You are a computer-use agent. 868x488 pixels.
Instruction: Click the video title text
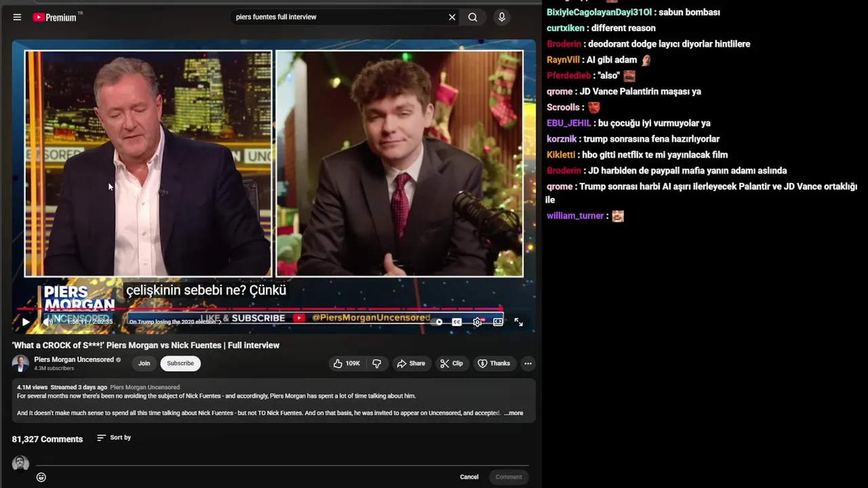(x=145, y=345)
